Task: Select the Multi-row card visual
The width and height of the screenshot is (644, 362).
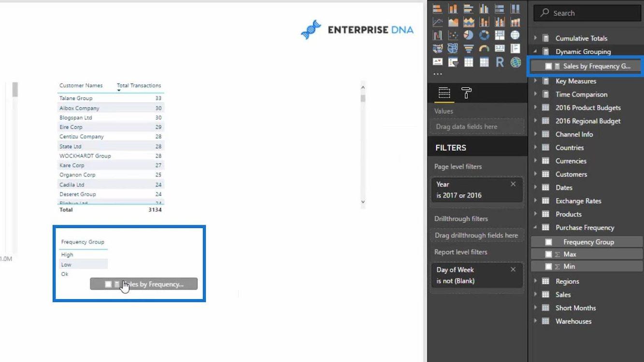Action: tap(515, 48)
